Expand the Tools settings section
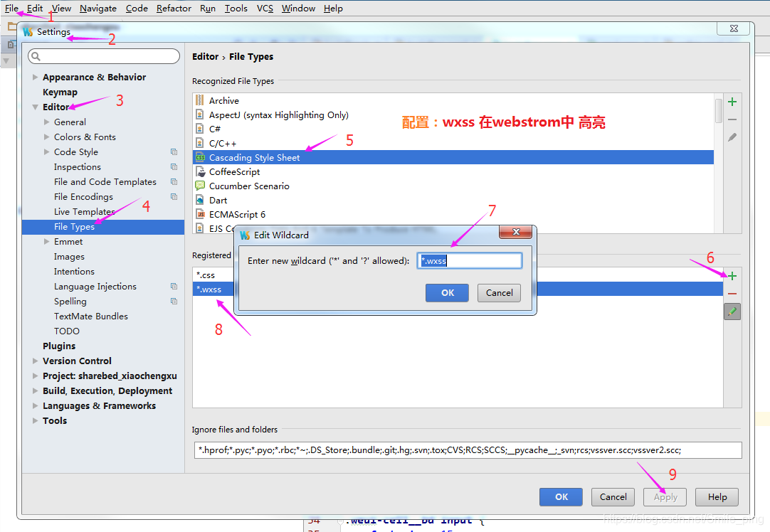 [x=35, y=420]
